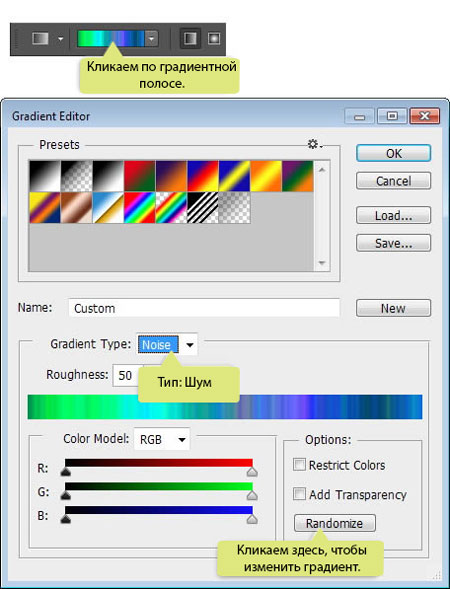
Task: Select the Transparent Rainbow preset
Action: coord(171,208)
